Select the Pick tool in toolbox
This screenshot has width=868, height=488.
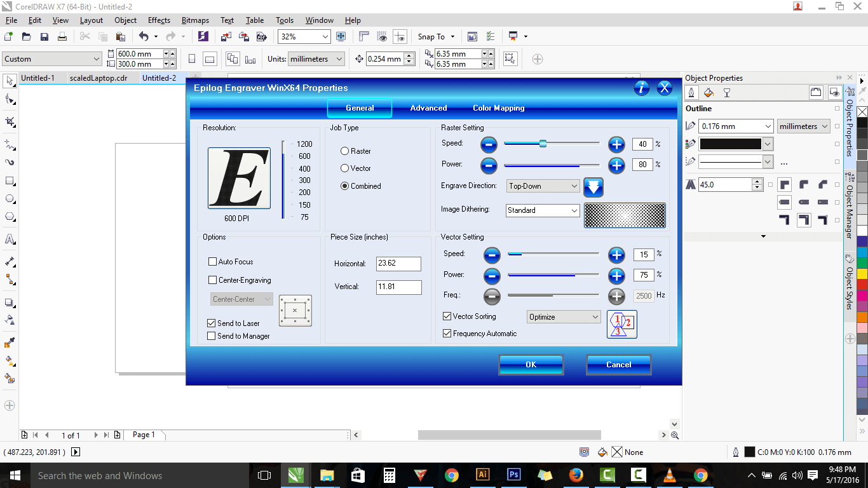tap(10, 81)
